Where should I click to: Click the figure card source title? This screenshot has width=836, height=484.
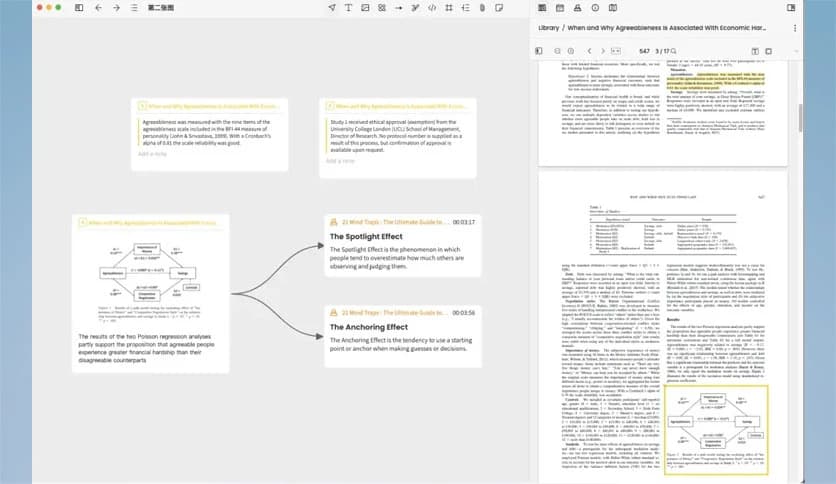[152, 222]
